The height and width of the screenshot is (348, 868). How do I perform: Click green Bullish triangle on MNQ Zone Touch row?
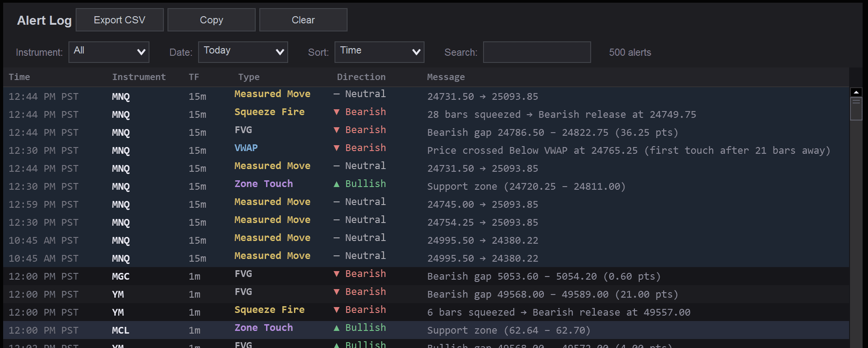(x=336, y=184)
